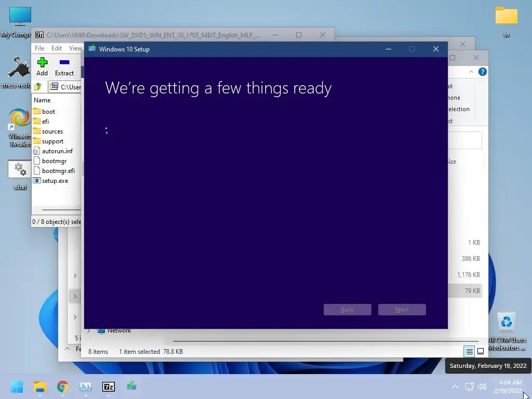The height and width of the screenshot is (399, 532).
Task: Open the volume tray icon
Action: coord(482,387)
